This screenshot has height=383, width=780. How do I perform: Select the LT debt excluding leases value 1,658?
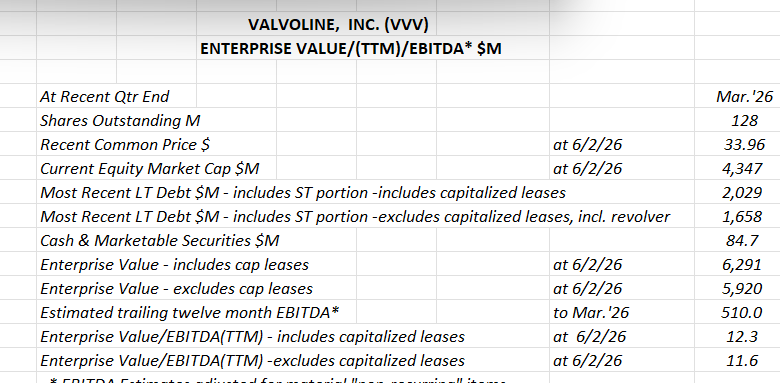point(737,216)
